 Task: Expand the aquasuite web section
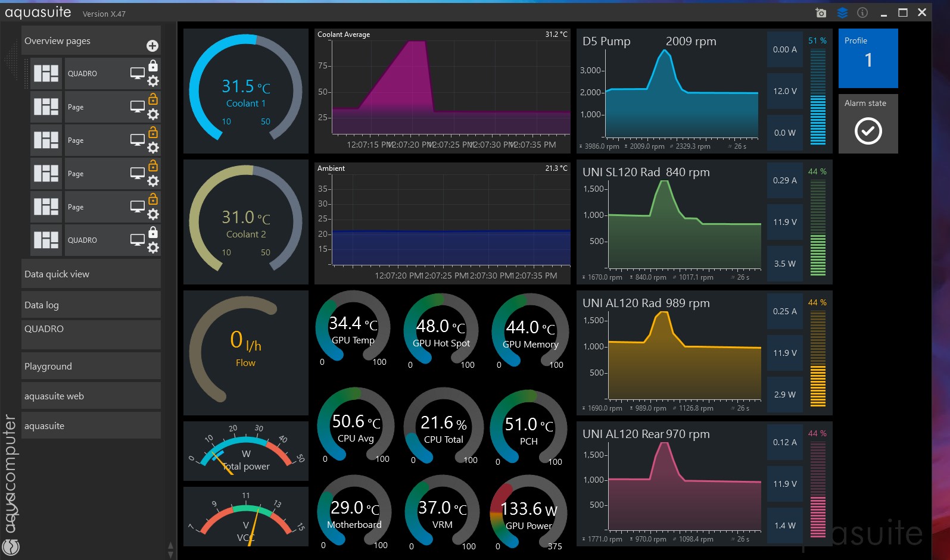(91, 396)
